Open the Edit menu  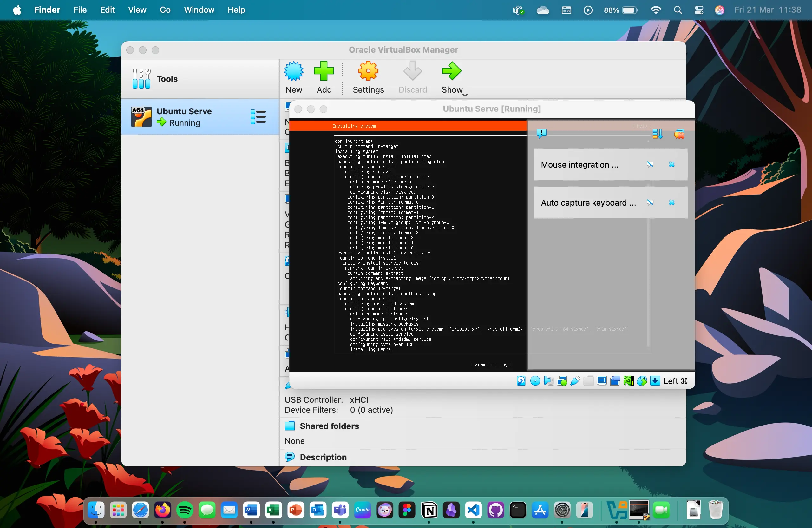(107, 10)
